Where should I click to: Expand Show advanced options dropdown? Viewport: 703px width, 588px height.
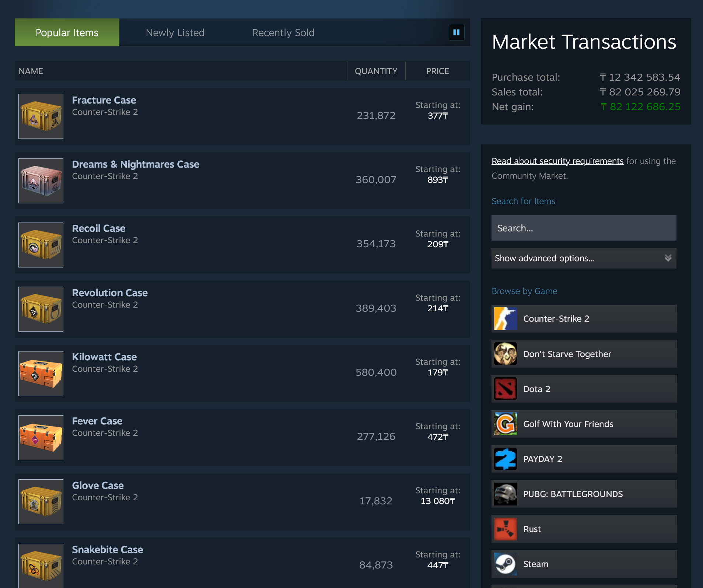[584, 258]
